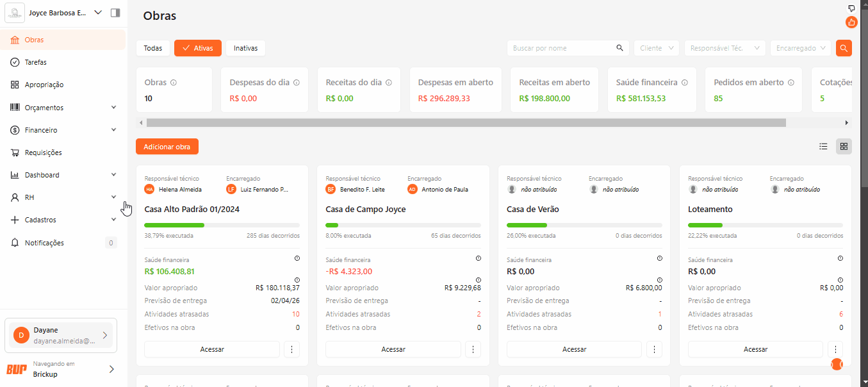Click the BUP Brickup logo
Viewport: 868px width, 387px height.
click(17, 369)
